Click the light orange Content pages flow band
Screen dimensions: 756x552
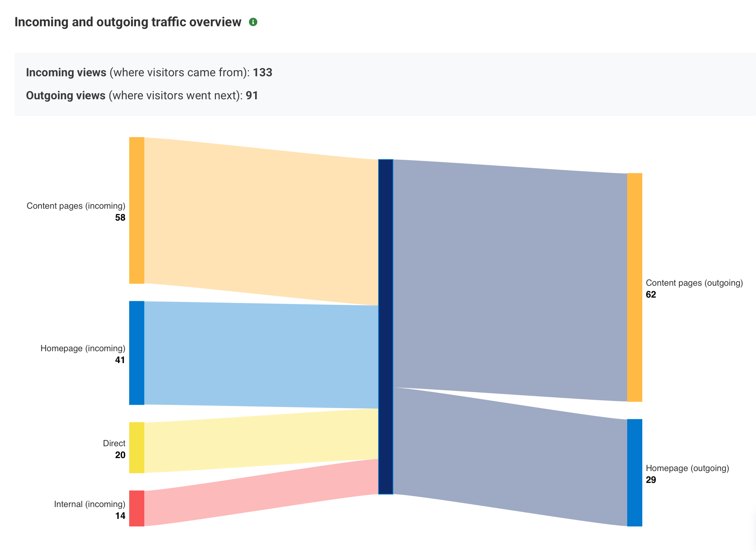(261, 221)
